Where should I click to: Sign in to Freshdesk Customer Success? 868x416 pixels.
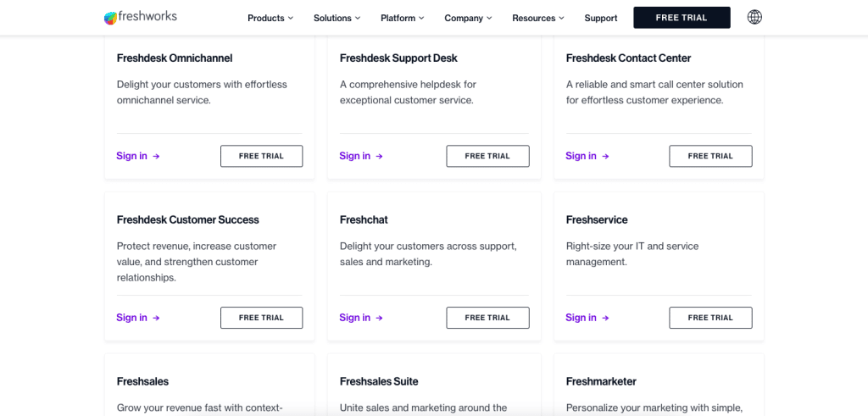coord(132,318)
